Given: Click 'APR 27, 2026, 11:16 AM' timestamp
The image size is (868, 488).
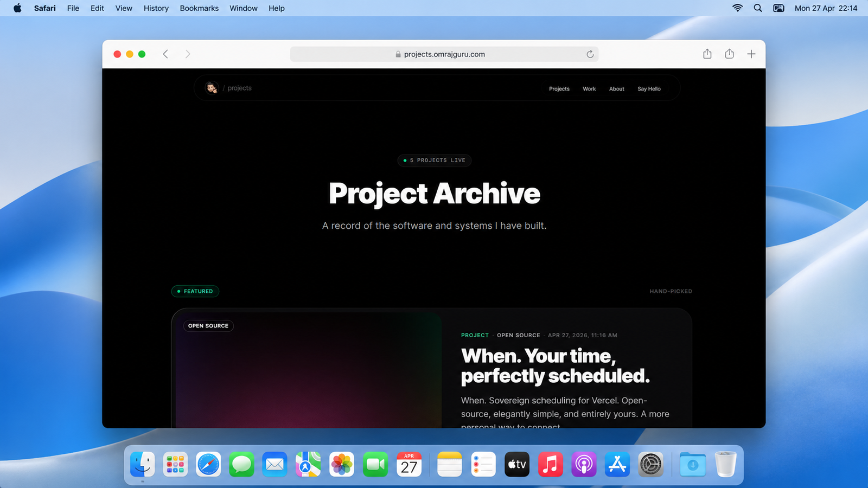Looking at the screenshot, I should (583, 335).
